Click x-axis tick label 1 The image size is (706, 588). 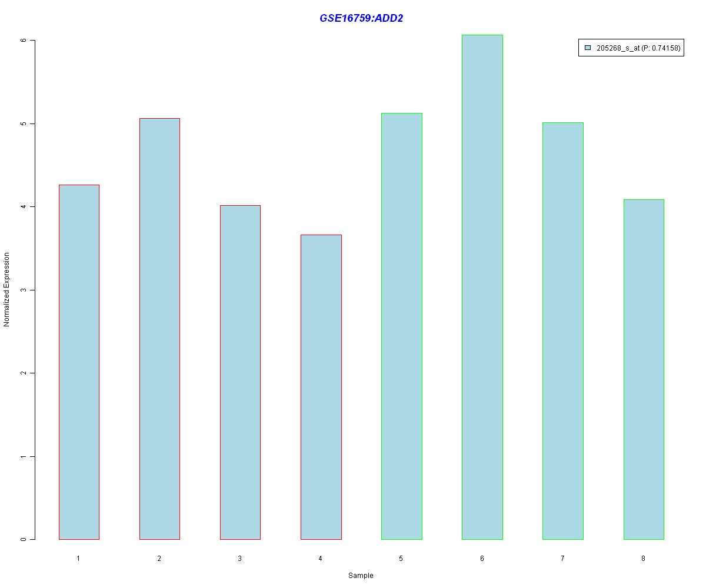click(x=78, y=558)
